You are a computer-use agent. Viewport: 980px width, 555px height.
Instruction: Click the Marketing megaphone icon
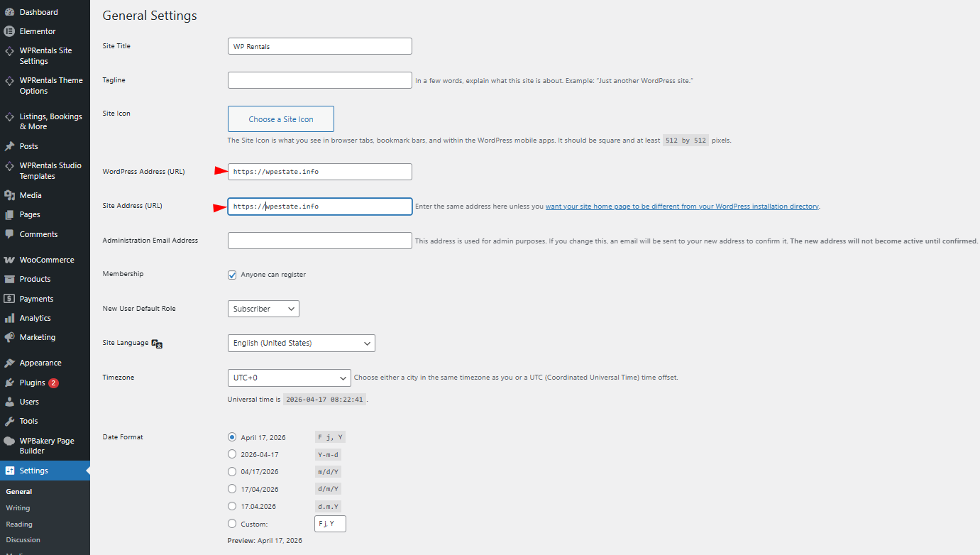tap(9, 337)
